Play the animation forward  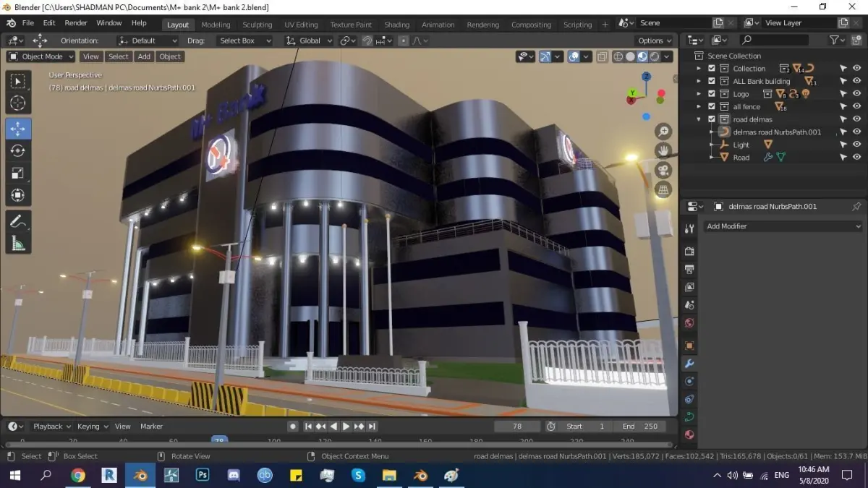[x=346, y=427]
